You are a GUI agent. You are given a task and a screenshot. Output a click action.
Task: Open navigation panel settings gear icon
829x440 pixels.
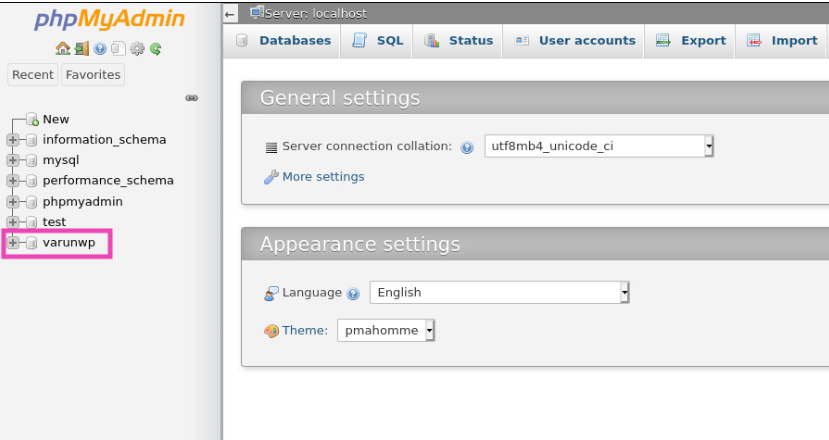pos(137,49)
